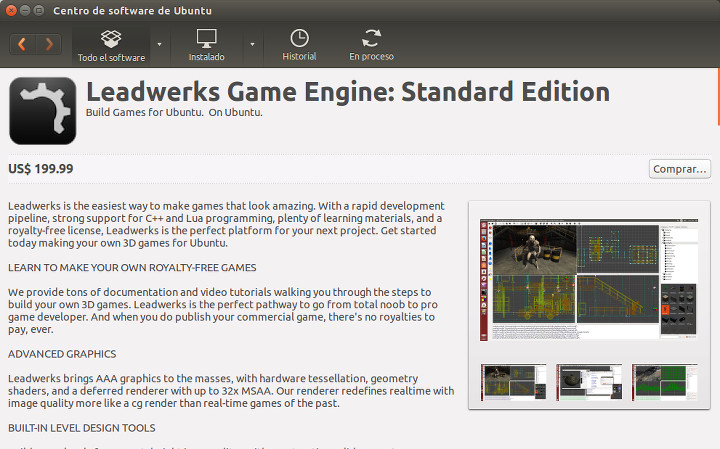Image resolution: width=720 pixels, height=449 pixels.
Task: Close the Centro de software window
Action: click(11, 10)
